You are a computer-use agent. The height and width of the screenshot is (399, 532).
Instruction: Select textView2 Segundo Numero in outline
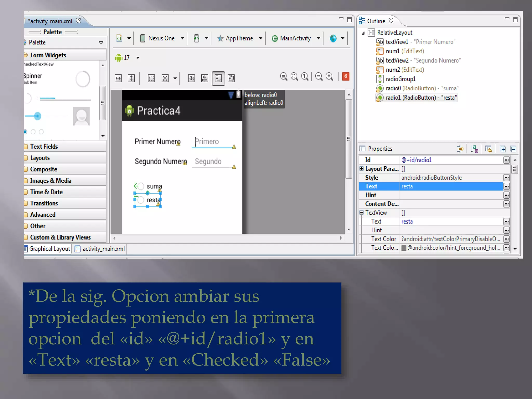coord(418,61)
